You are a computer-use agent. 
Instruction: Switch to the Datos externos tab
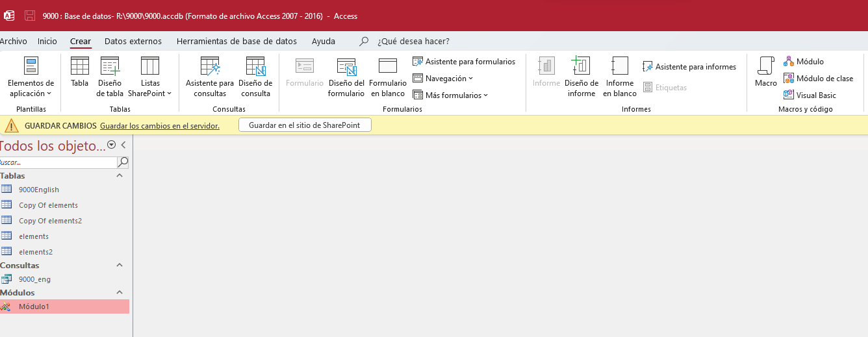tap(133, 42)
